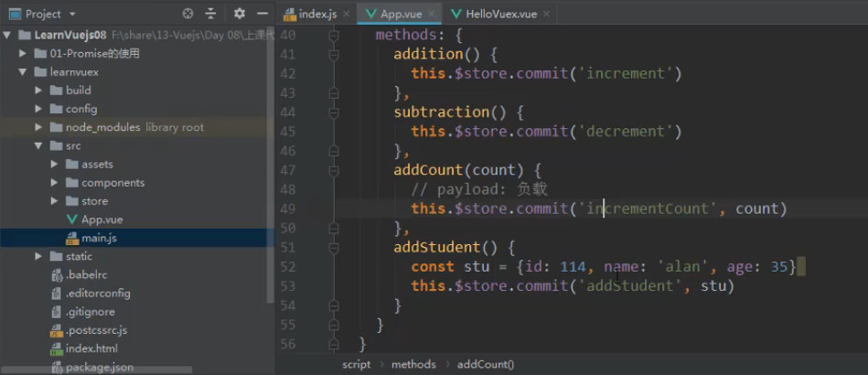Screen dimensions: 868x375
Task: Toggle fold marker at addStudent() line 51
Action: click(333, 248)
